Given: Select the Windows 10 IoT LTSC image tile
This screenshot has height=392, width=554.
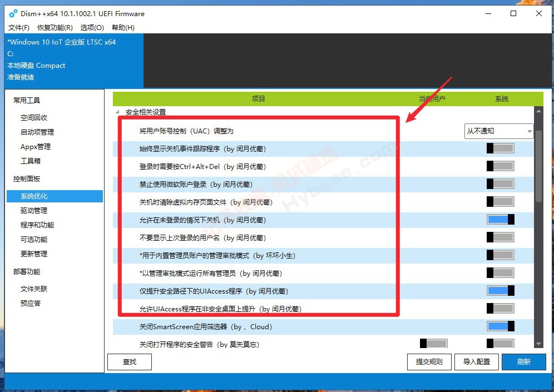Looking at the screenshot, I should [74, 61].
